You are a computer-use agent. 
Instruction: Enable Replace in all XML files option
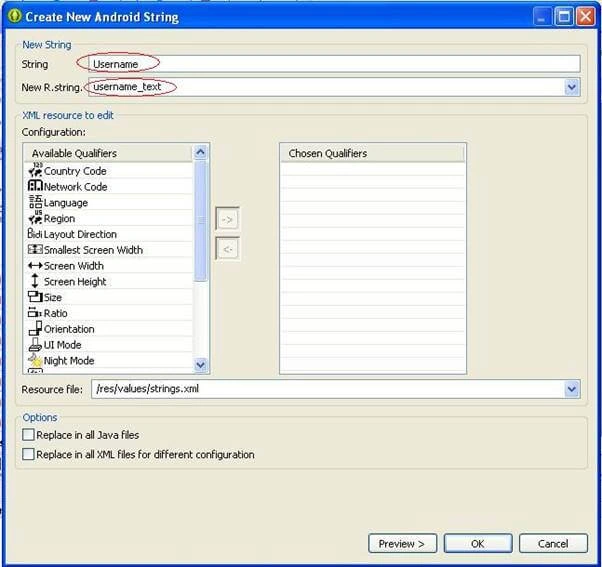coord(28,454)
